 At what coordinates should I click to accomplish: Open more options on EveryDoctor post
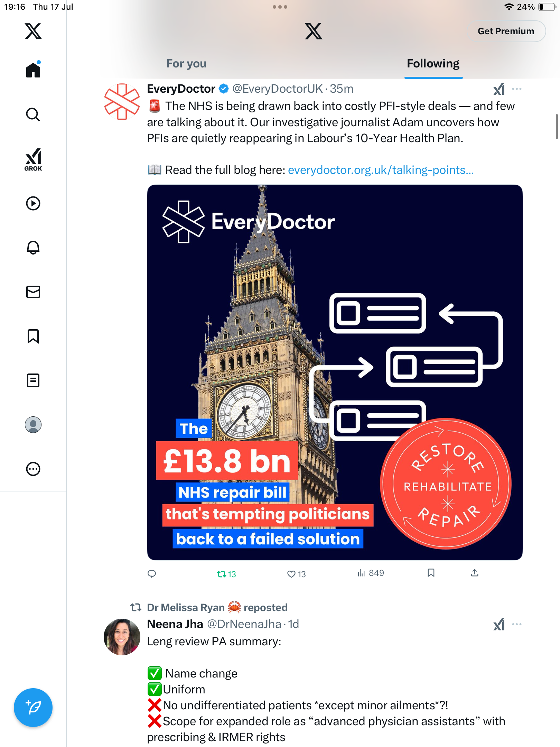click(x=517, y=89)
